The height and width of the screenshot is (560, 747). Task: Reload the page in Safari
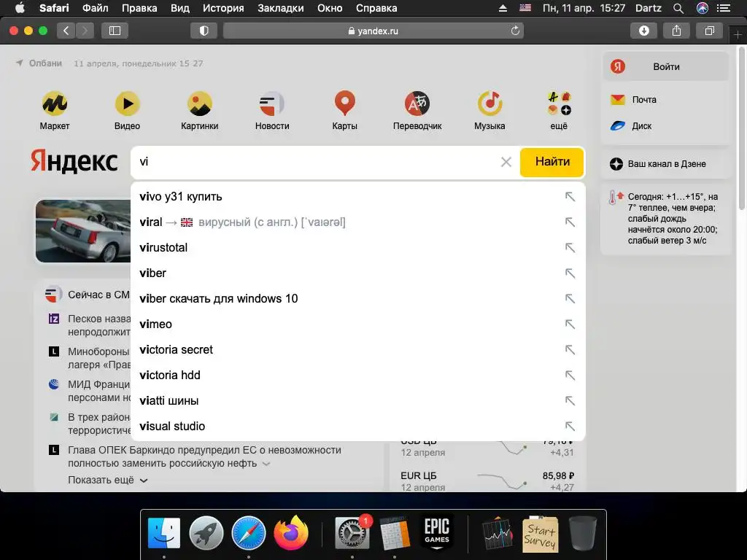tap(515, 31)
